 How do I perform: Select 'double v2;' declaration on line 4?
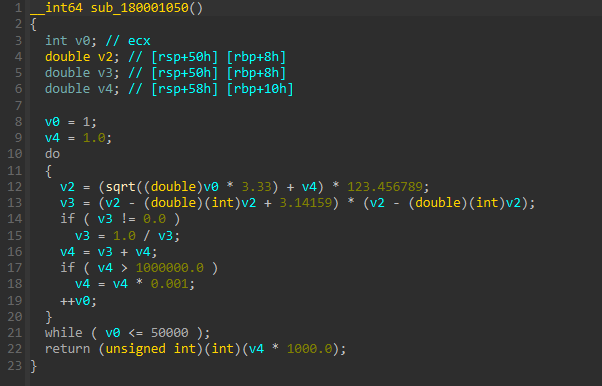[x=83, y=56]
